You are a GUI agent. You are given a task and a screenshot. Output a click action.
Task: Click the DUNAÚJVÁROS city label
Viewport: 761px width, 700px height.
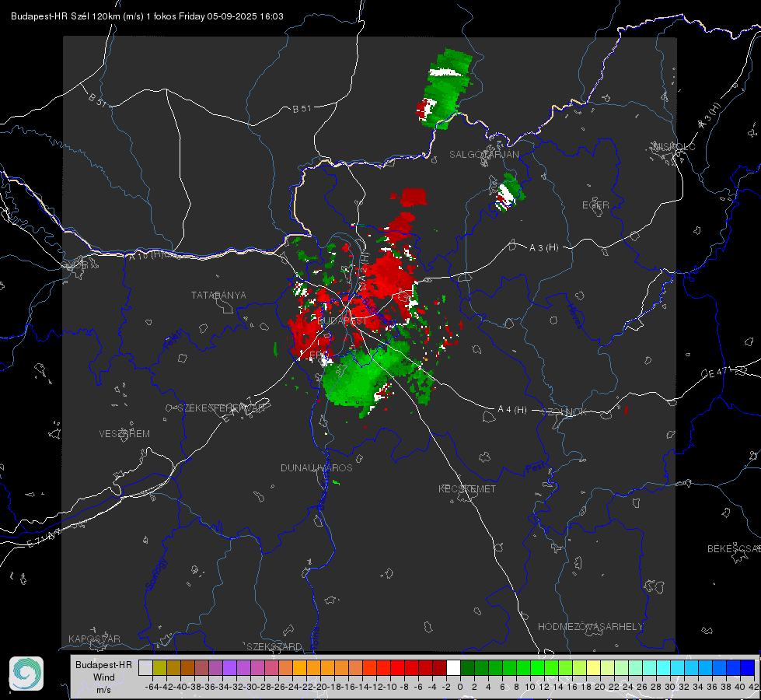click(316, 467)
